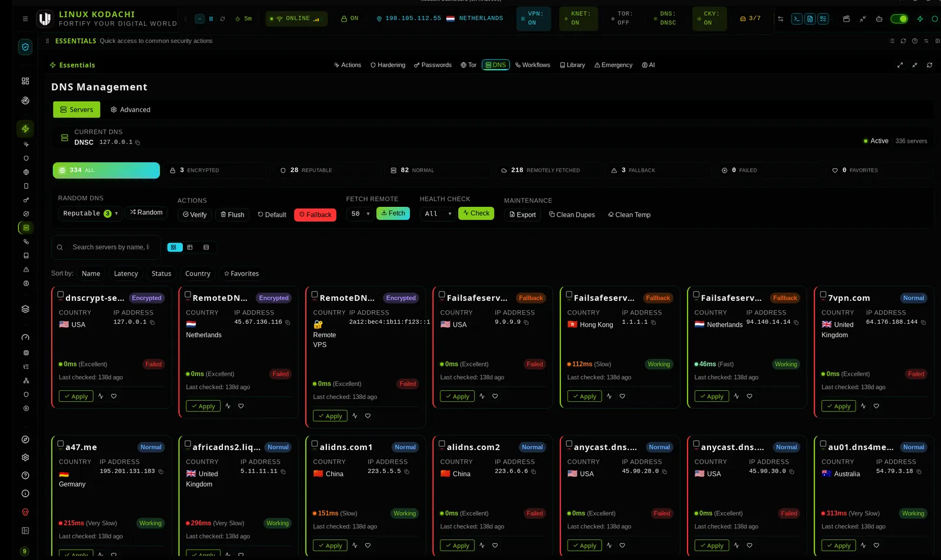
Task: Sort servers by Status
Action: (x=161, y=274)
